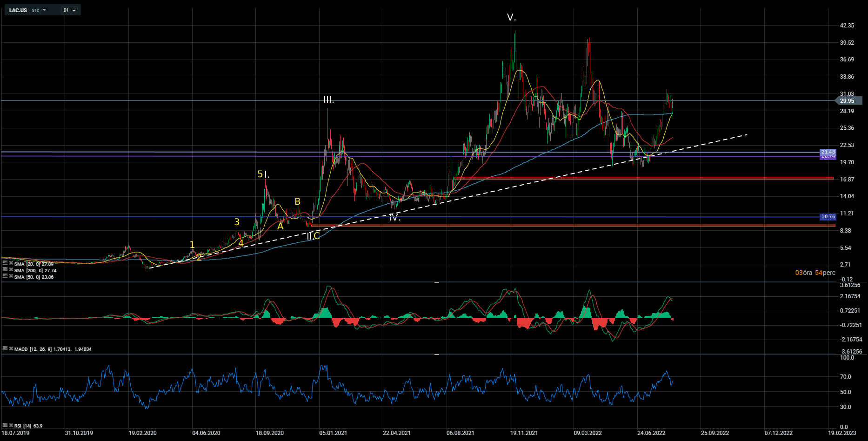868x441 pixels.
Task: Remove the SMA 50 moving average
Action: tap(11, 276)
